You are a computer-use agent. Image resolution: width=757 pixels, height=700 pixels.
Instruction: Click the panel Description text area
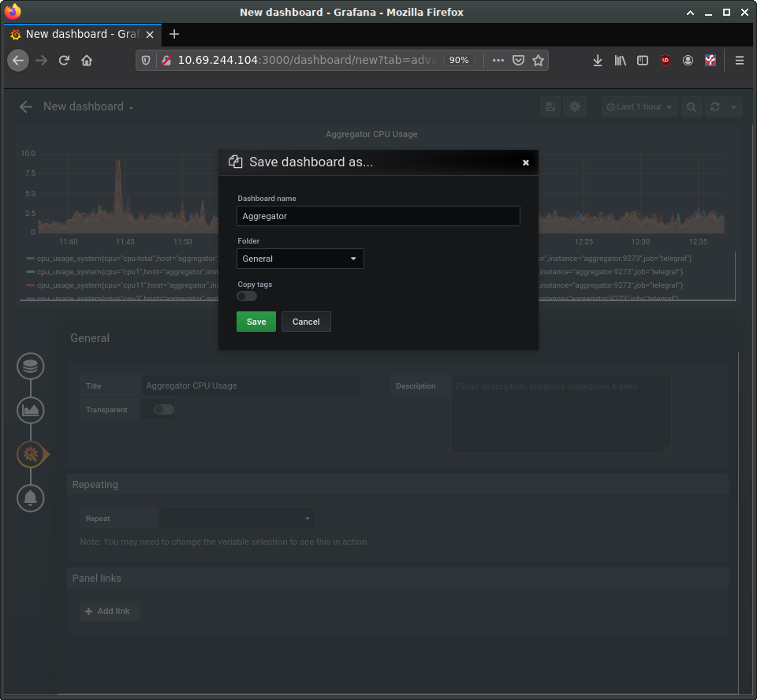(561, 414)
